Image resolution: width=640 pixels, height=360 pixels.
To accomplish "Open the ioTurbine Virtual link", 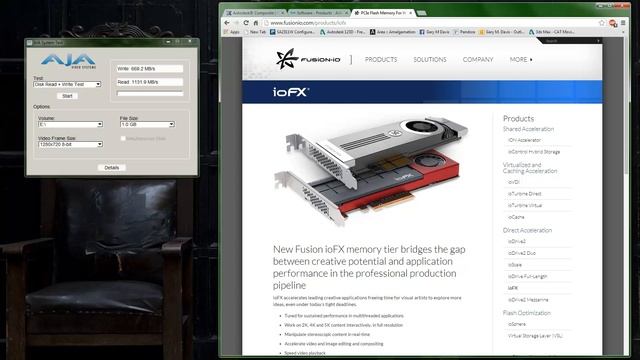I will click(x=525, y=205).
